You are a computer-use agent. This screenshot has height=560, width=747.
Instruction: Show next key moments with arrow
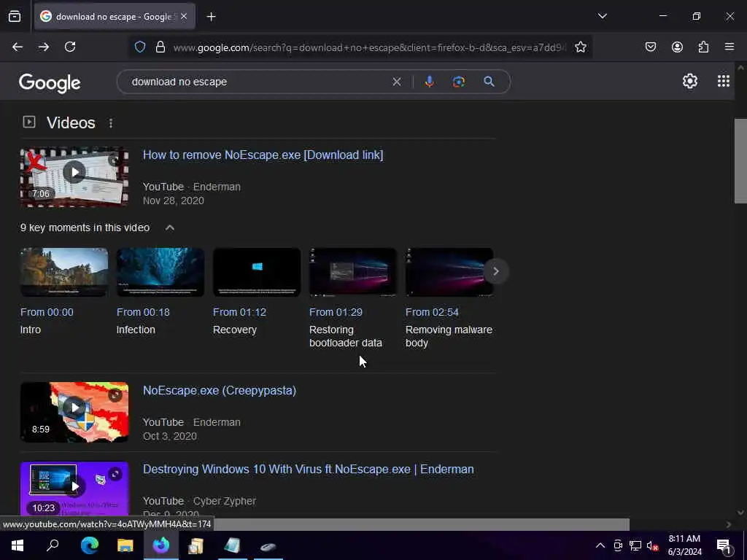[x=495, y=271]
